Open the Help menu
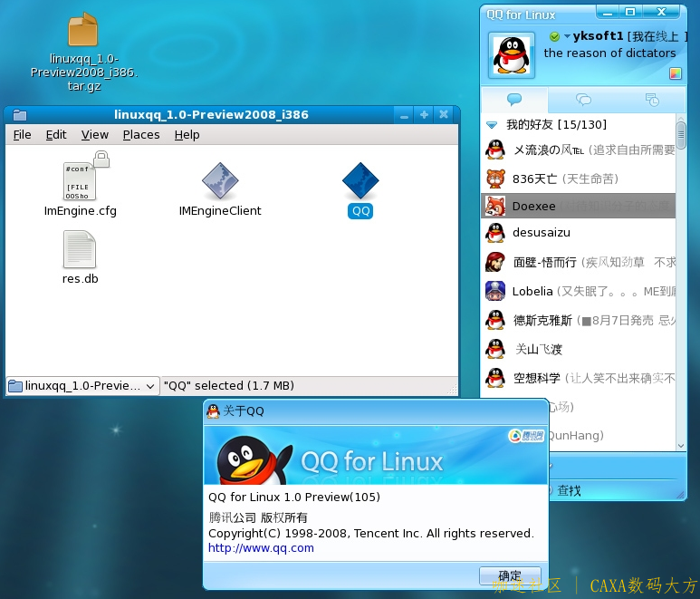Image resolution: width=700 pixels, height=599 pixels. click(x=187, y=135)
